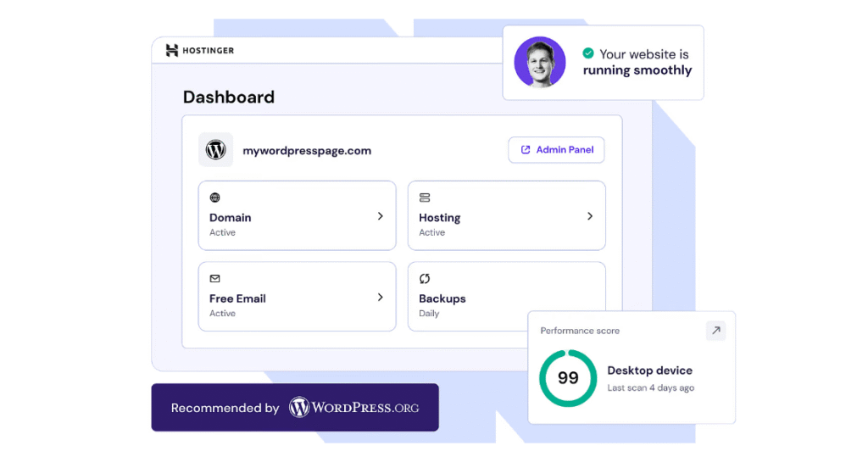868x468 pixels.
Task: Open the Hosting card
Action: pyautogui.click(x=507, y=215)
